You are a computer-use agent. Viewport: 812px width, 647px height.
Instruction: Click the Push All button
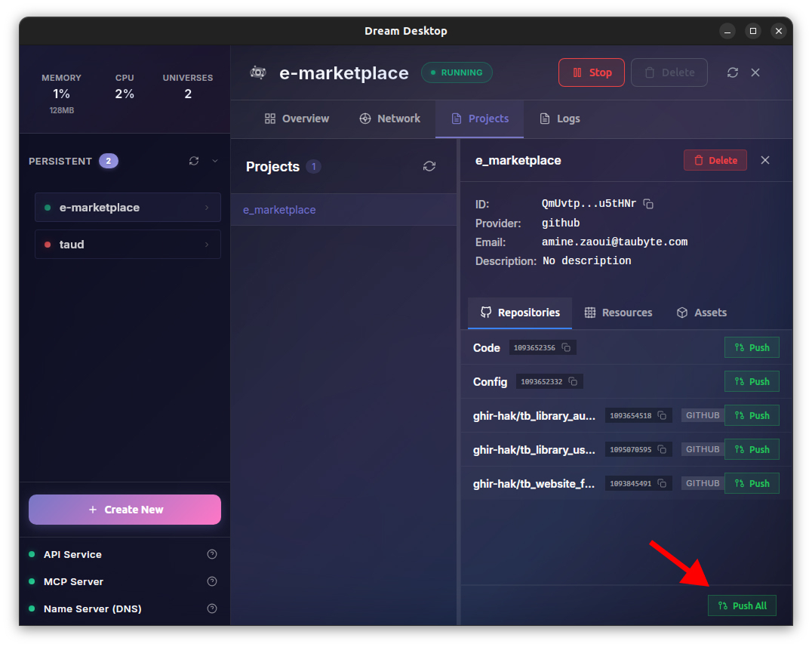(742, 605)
